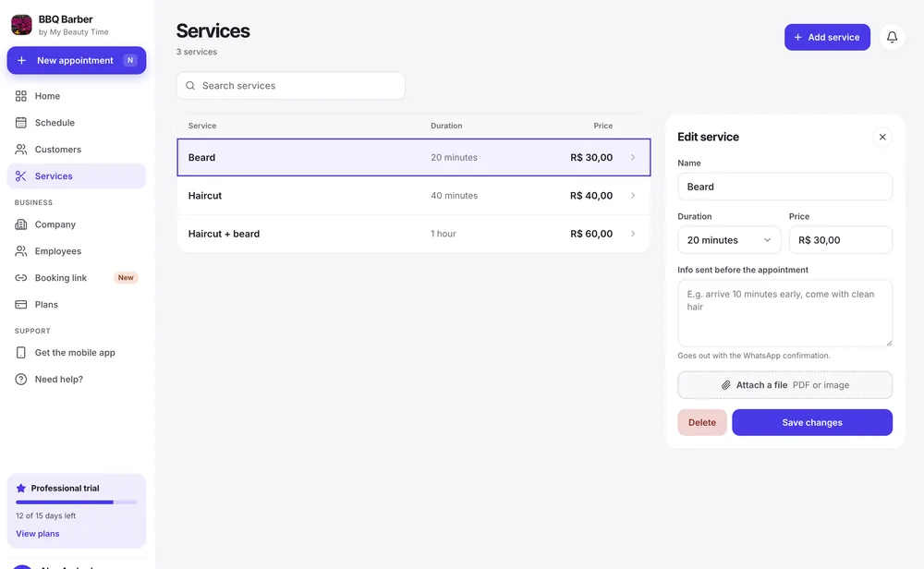This screenshot has height=569, width=924.
Task: Click the R$ 60,00 price cell
Action: point(591,234)
